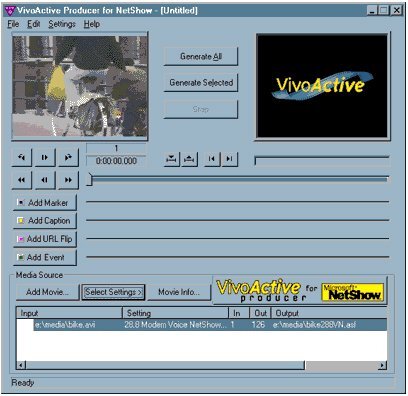The image size is (408, 396).
Task: Click the Add Marker button
Action: click(x=45, y=203)
